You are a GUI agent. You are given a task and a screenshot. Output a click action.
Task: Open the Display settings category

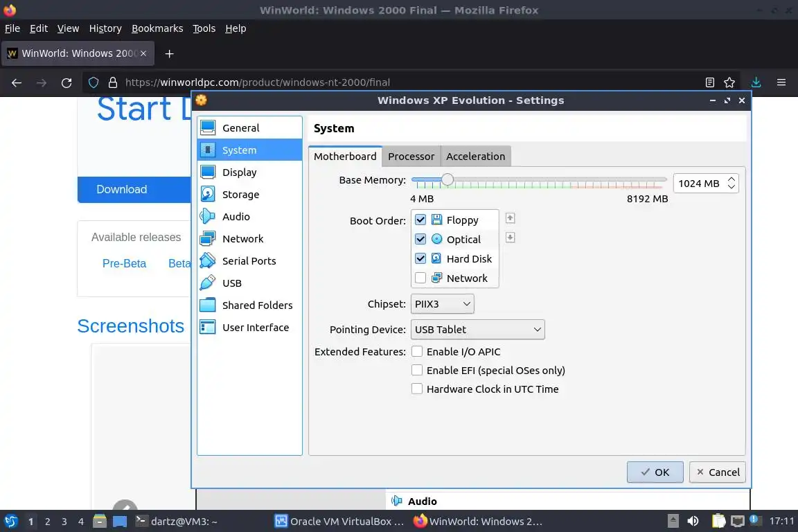point(249,172)
